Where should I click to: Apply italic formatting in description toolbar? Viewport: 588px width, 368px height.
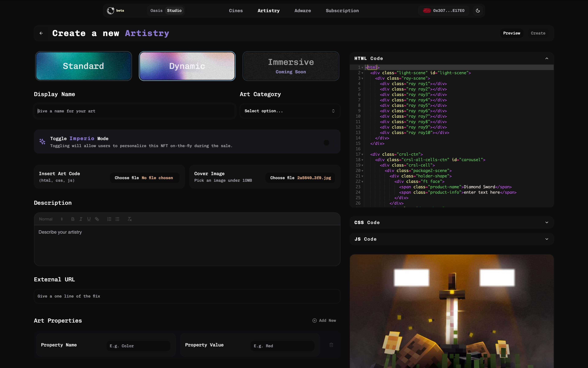tap(81, 219)
